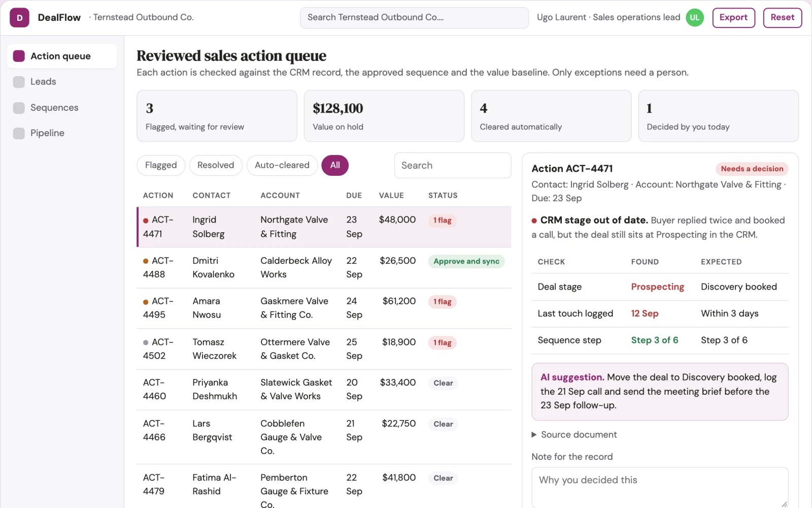
Task: Click the Needs a decision badge
Action: [x=752, y=169]
